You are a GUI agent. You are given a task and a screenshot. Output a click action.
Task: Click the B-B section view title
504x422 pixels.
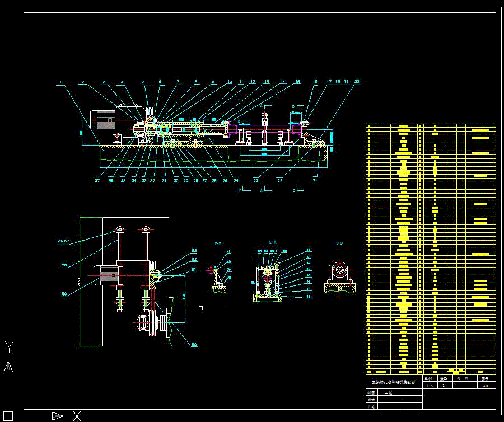(x=218, y=244)
